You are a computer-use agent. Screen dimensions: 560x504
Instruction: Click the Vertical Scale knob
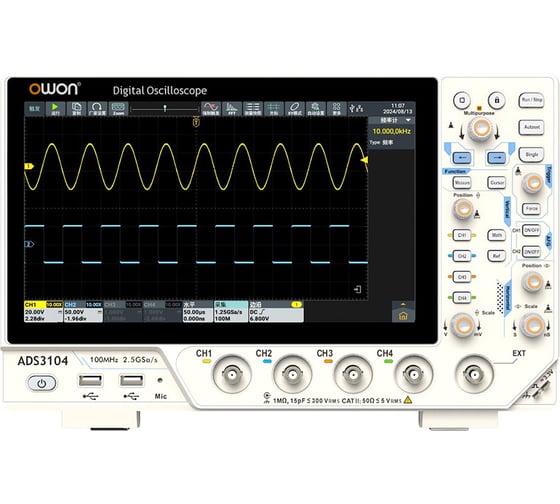[463, 325]
